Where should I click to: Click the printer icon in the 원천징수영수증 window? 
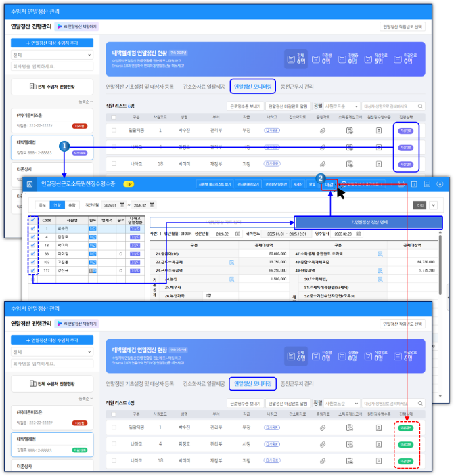(401, 184)
